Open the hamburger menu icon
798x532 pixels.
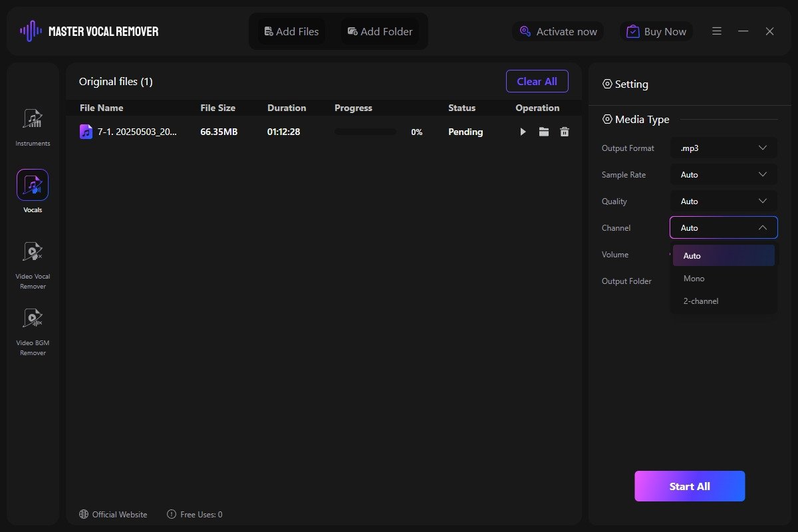click(717, 31)
